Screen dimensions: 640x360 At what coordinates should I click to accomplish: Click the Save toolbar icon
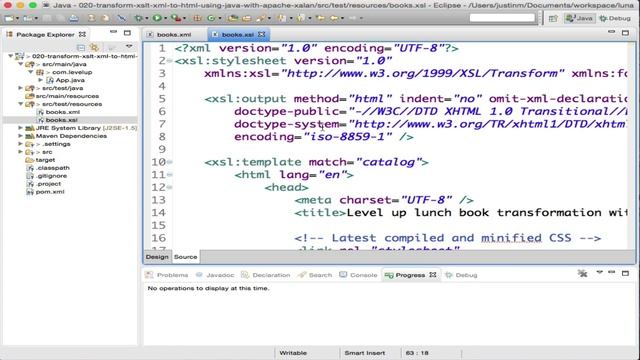pos(47,18)
